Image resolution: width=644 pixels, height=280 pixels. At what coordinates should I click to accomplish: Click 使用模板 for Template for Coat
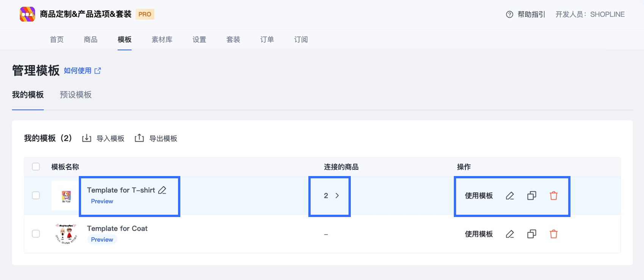coord(479,234)
